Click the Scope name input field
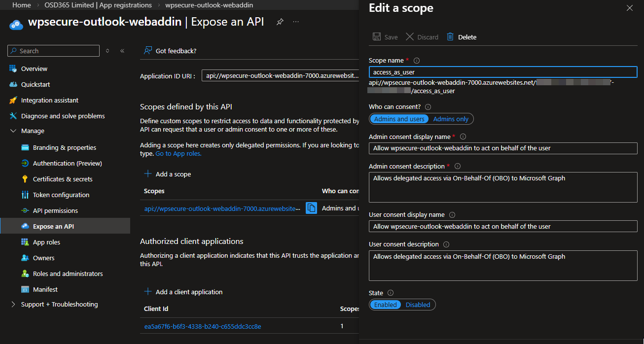The image size is (644, 344). tap(502, 72)
